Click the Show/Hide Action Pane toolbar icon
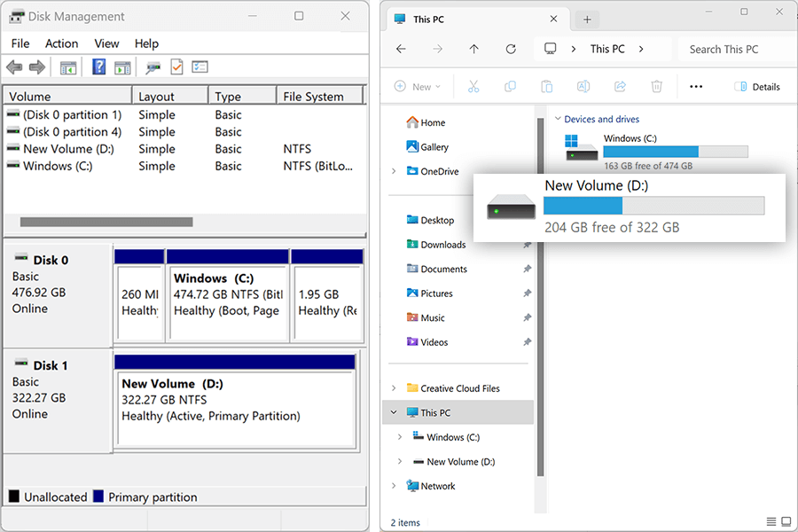 pyautogui.click(x=122, y=67)
